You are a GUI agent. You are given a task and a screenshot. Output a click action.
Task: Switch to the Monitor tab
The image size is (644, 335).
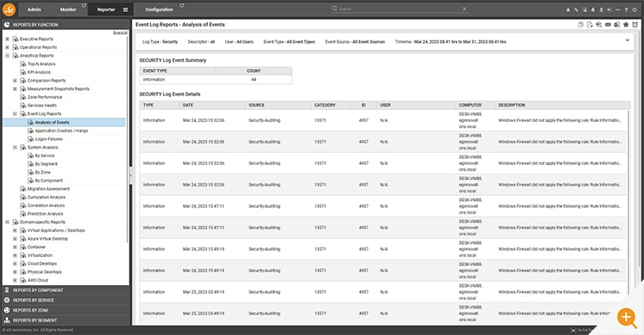click(x=68, y=9)
